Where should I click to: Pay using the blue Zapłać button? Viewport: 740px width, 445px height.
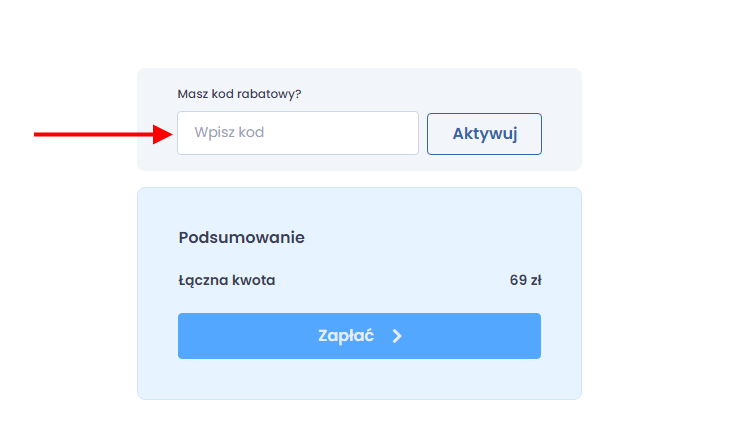point(359,336)
